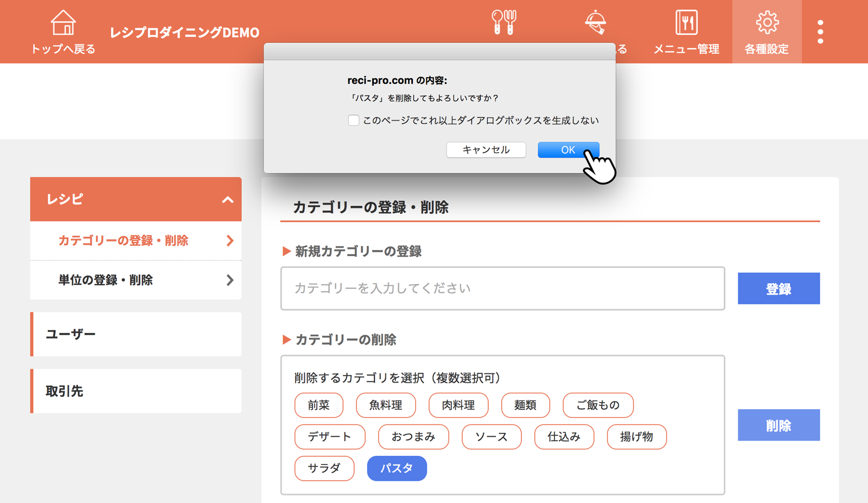Expand the ユーザー sidebar section
Screen dimensions: 868x503
tap(136, 334)
